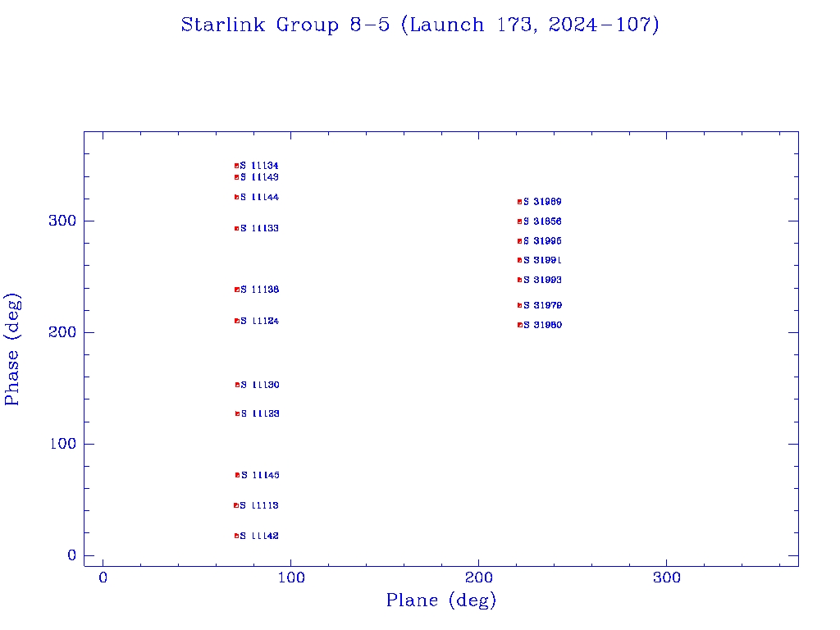Click the "Phase (deg)" y-axis label
This screenshot has height=630, width=840.
click(12, 349)
